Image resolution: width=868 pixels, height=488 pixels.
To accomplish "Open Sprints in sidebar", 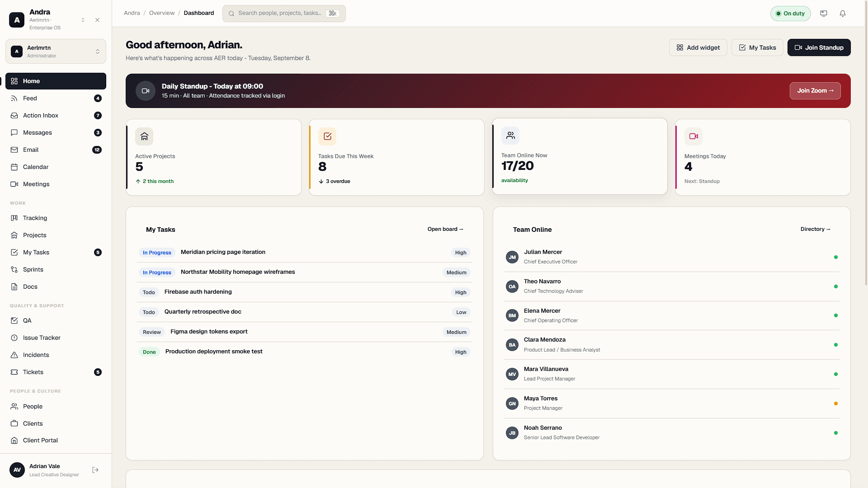I will (x=56, y=270).
